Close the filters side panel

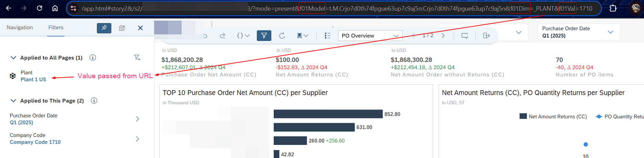pos(140,28)
